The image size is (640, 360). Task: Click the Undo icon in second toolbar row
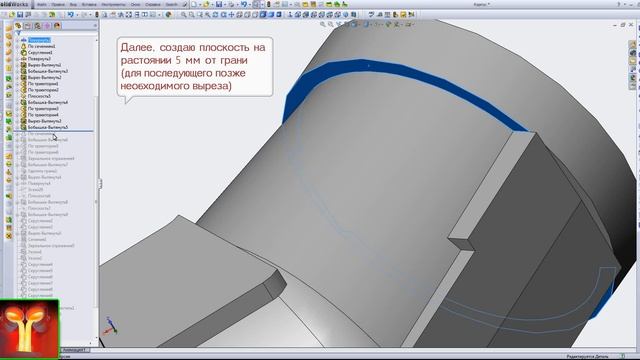(71, 15)
